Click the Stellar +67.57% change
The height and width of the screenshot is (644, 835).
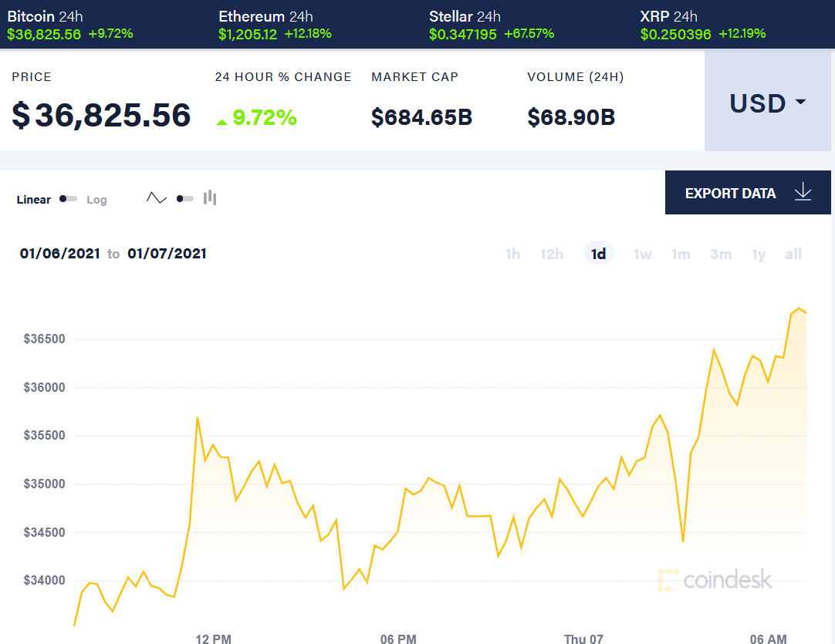pos(529,33)
